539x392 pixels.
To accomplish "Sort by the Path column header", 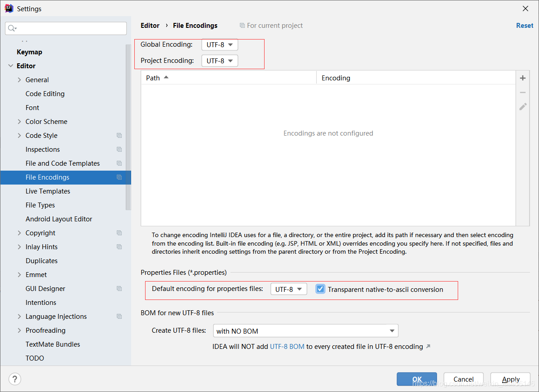I will tap(229, 78).
